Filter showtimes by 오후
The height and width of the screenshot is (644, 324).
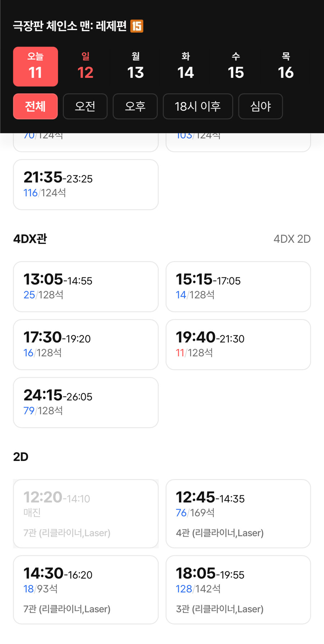(135, 106)
